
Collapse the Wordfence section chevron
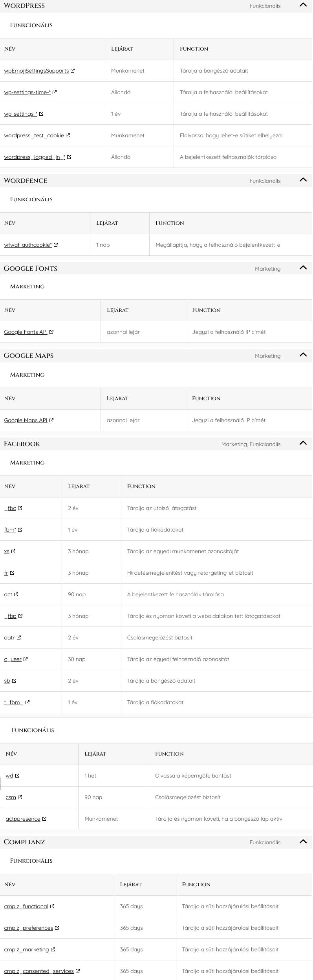[x=303, y=180]
